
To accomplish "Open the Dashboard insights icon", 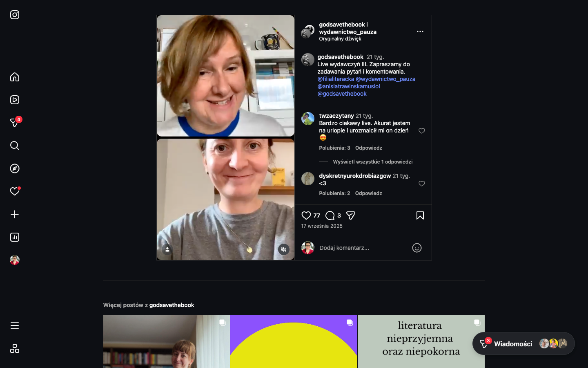I will tap(15, 237).
